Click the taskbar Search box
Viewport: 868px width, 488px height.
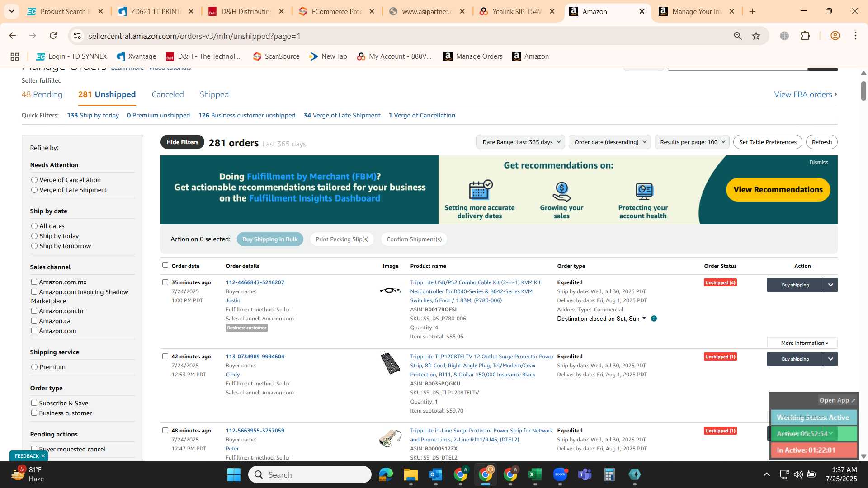pyautogui.click(x=310, y=474)
